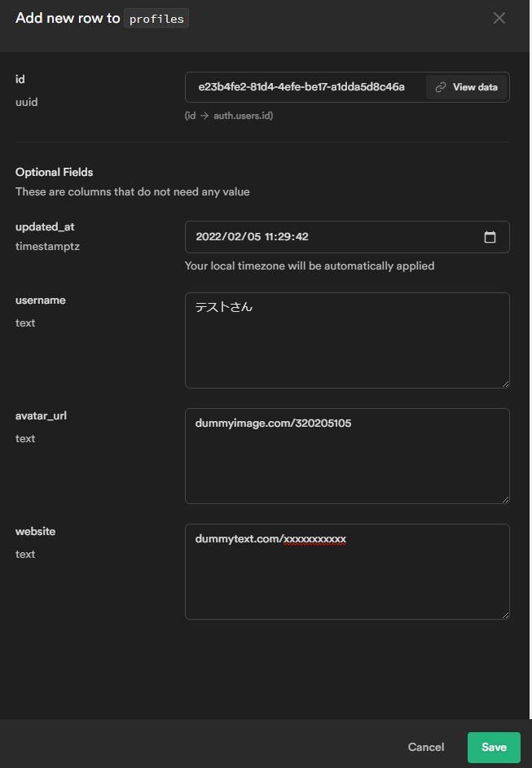This screenshot has width=532, height=768.
Task: Select the seconds 42 in updated_at
Action: 301,237
